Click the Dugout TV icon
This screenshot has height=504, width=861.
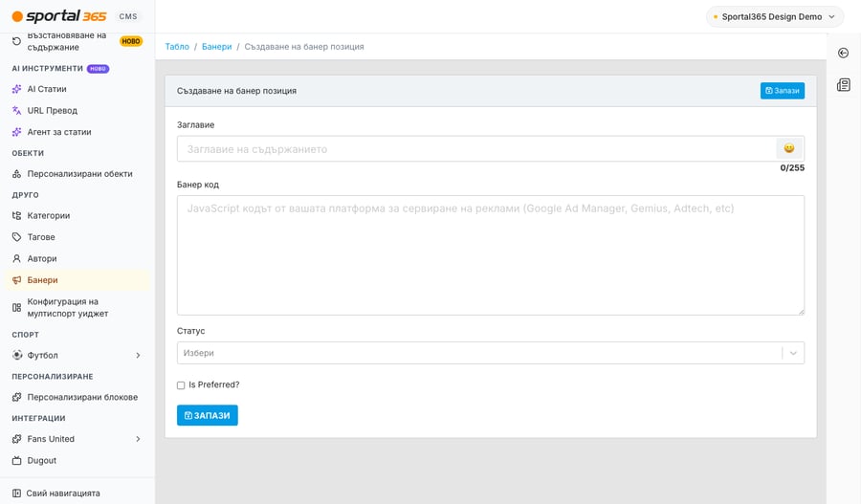16,460
